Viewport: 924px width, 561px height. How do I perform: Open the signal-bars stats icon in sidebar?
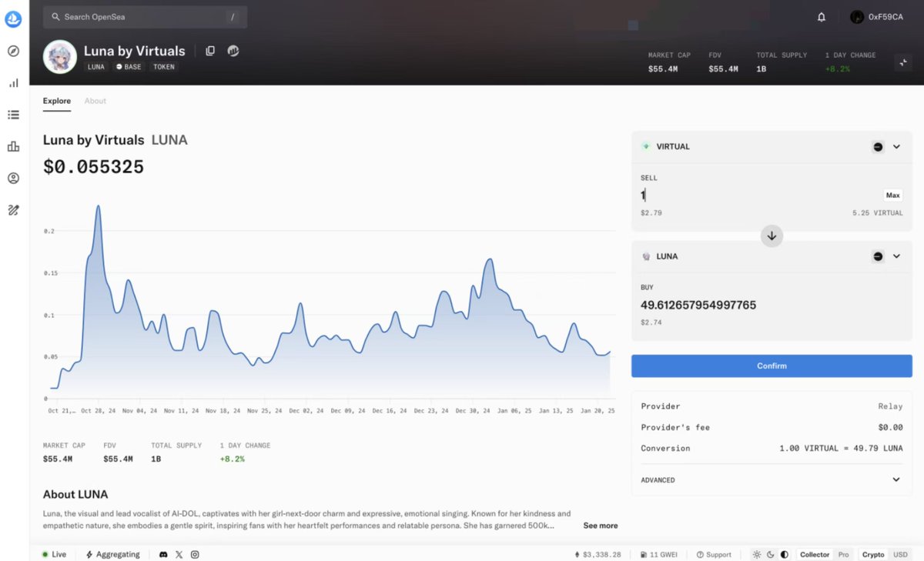(x=13, y=83)
